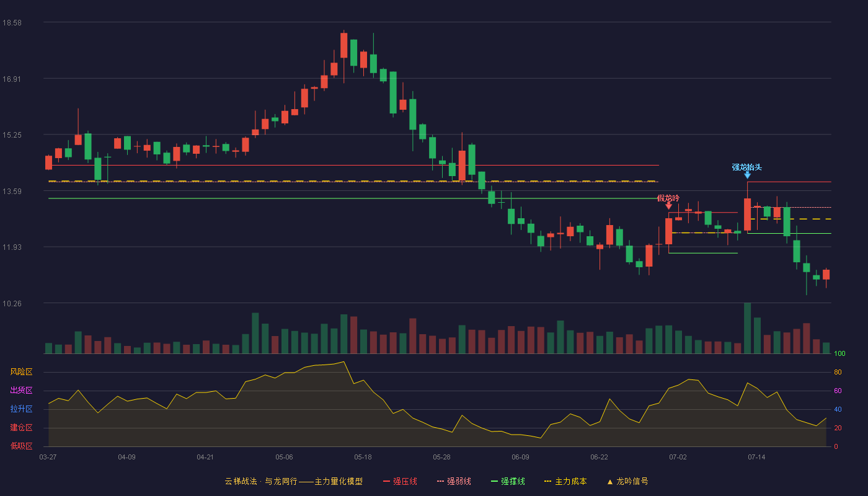Click the 低吸区 zone label
This screenshot has width=868, height=496.
coord(21,446)
